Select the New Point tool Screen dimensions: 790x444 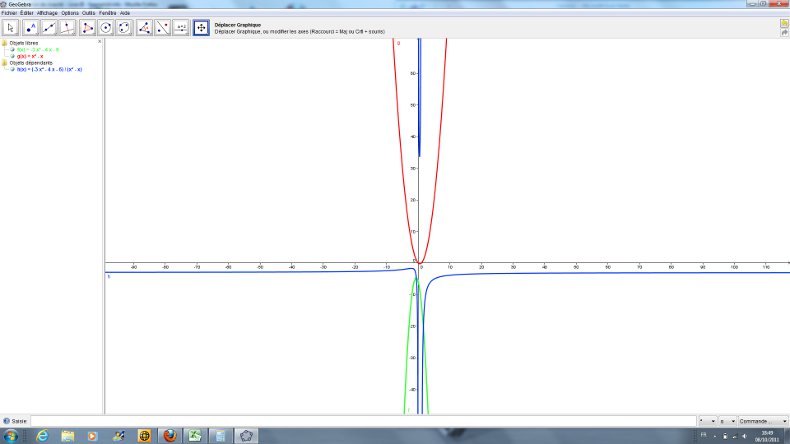coord(30,28)
